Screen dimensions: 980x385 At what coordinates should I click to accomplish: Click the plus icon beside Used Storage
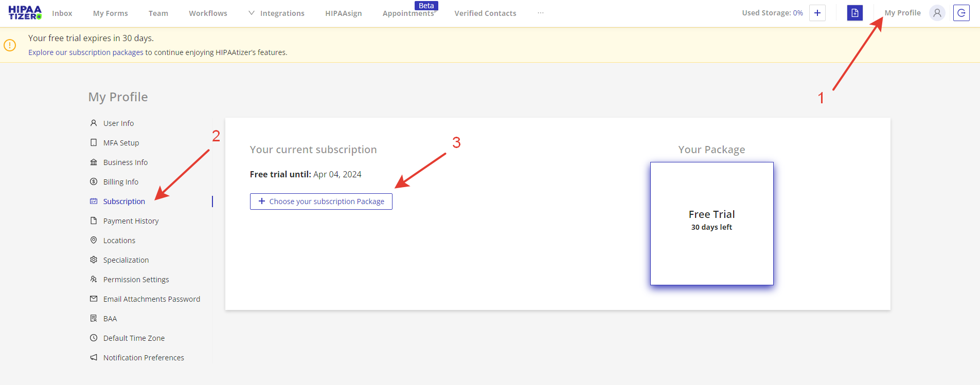tap(817, 13)
